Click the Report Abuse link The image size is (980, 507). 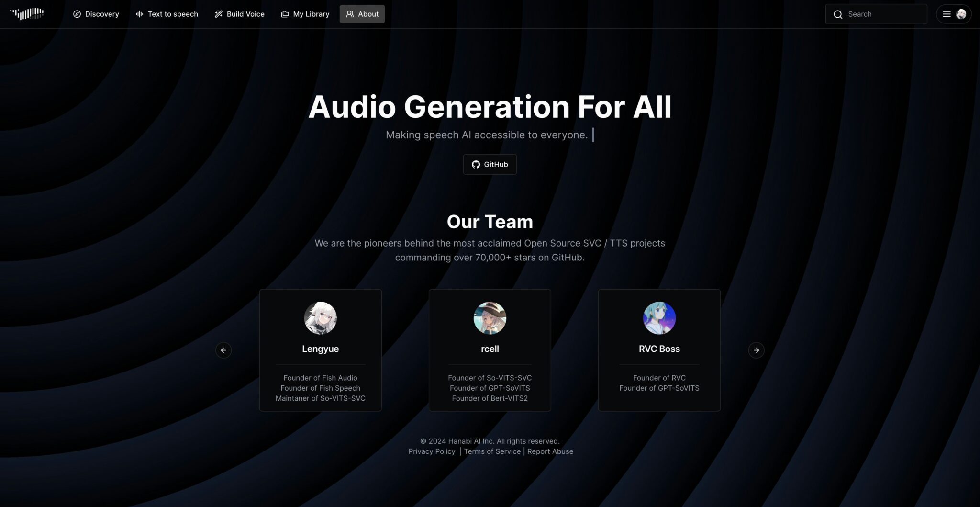click(550, 451)
